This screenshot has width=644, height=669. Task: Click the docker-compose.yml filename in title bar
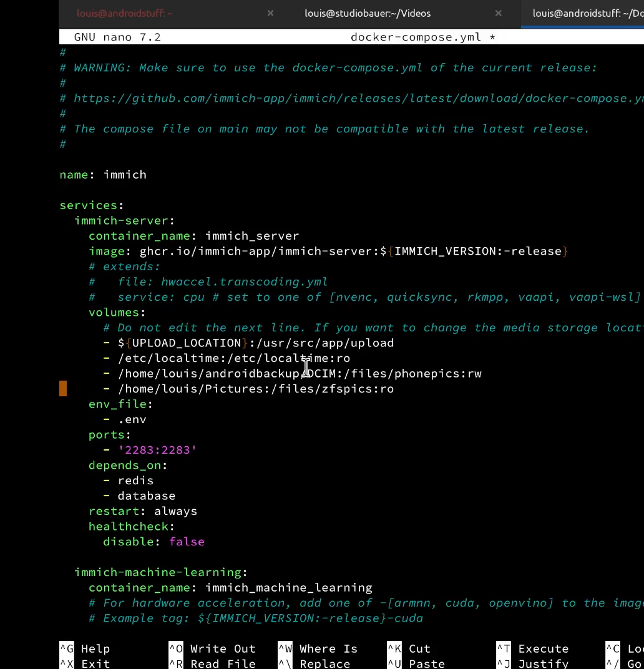tap(416, 37)
